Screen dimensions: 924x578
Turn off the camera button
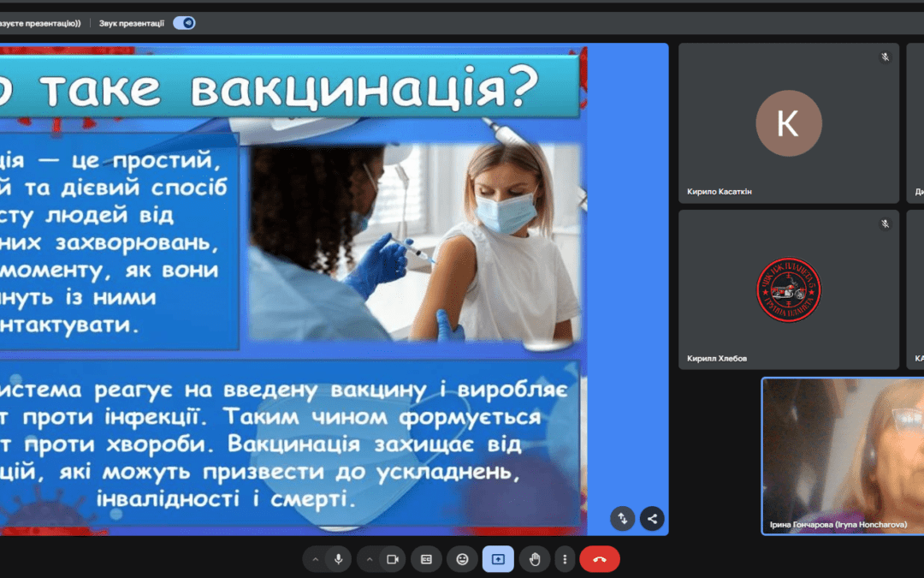pyautogui.click(x=393, y=559)
